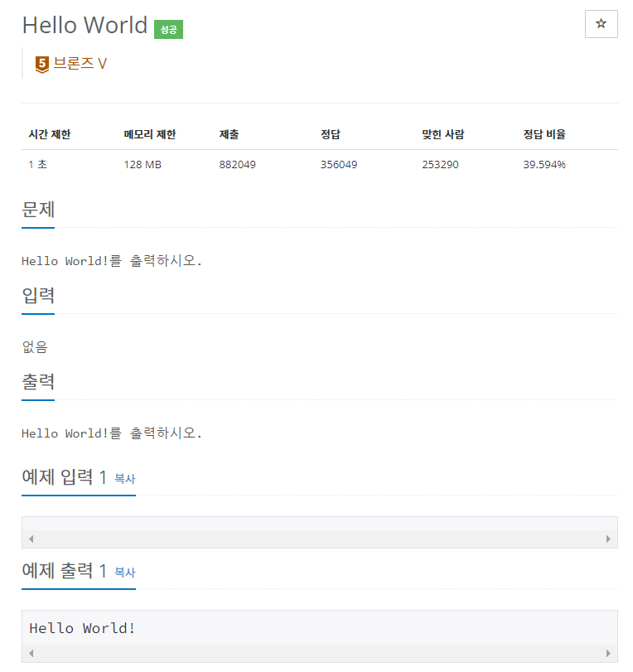633x672 pixels.
Task: Click the Hello World problem title
Action: [85, 26]
